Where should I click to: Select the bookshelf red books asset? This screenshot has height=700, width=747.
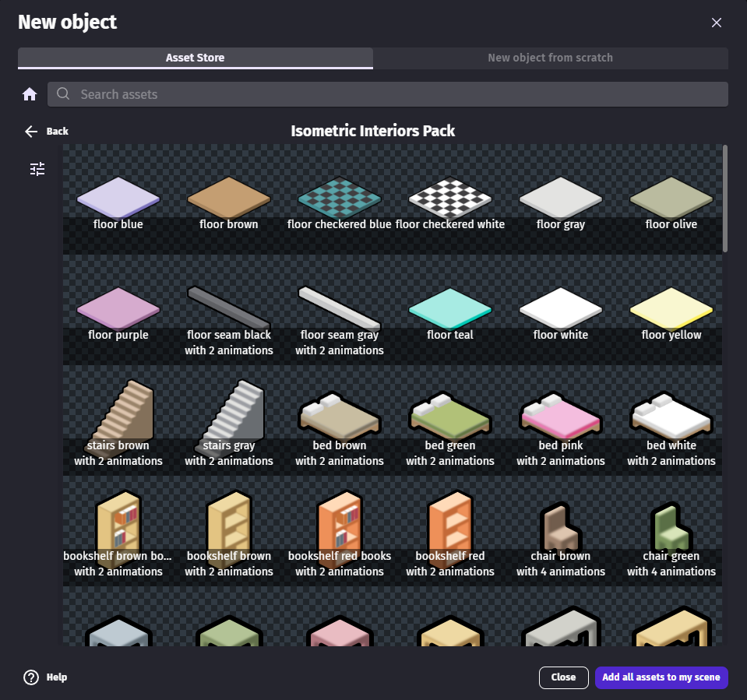click(x=339, y=526)
